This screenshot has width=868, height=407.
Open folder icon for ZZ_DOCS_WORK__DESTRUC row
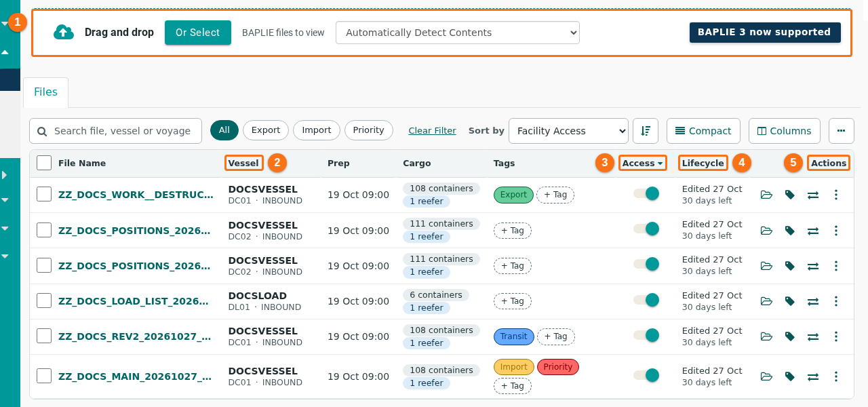pyautogui.click(x=766, y=195)
